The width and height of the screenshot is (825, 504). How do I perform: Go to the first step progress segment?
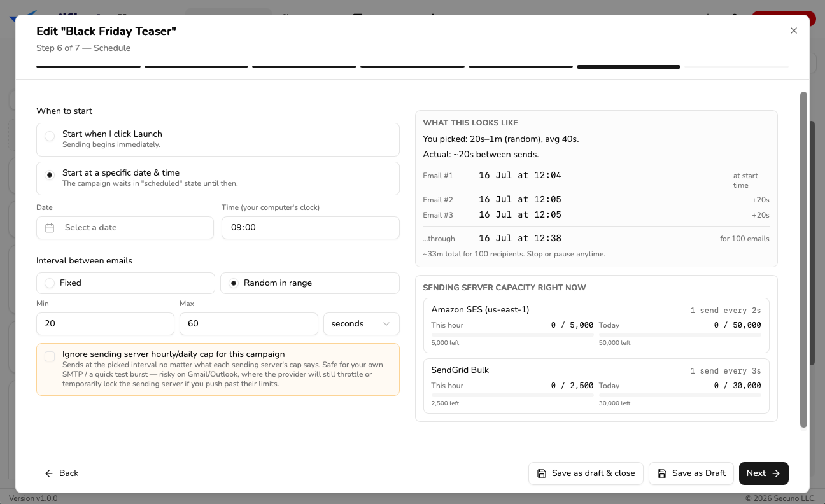(x=88, y=67)
